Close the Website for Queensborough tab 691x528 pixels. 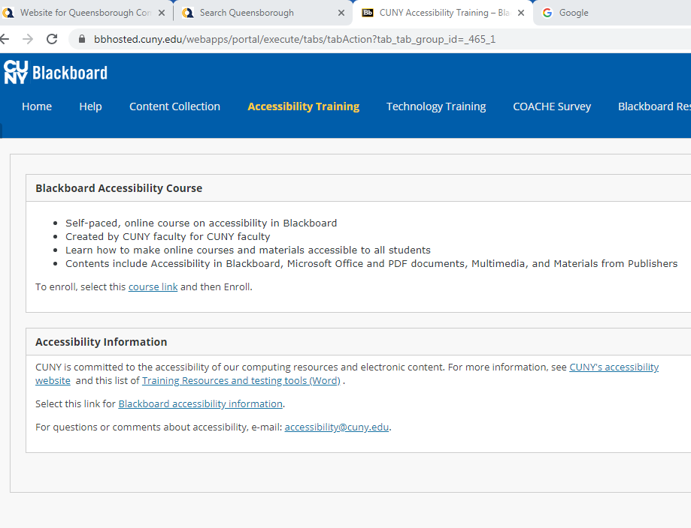(x=162, y=13)
